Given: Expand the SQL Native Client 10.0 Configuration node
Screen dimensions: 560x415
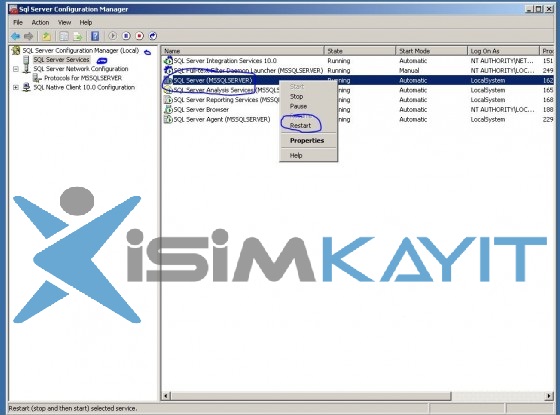Looking at the screenshot, I should (x=16, y=87).
